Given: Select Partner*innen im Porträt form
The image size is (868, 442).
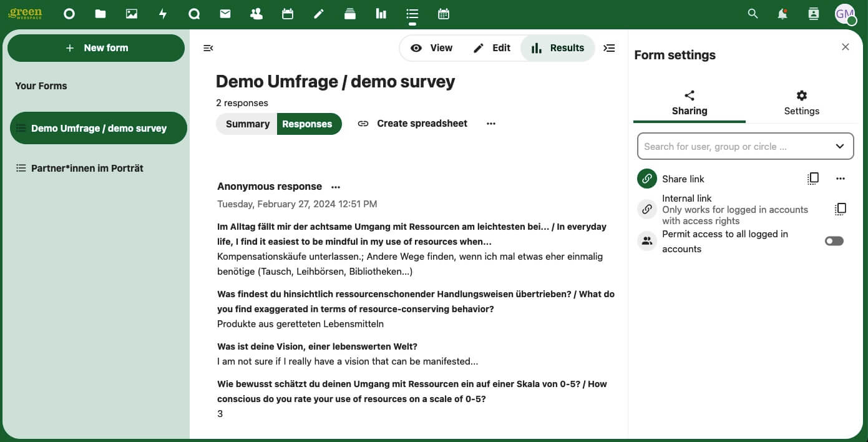Looking at the screenshot, I should [87, 168].
